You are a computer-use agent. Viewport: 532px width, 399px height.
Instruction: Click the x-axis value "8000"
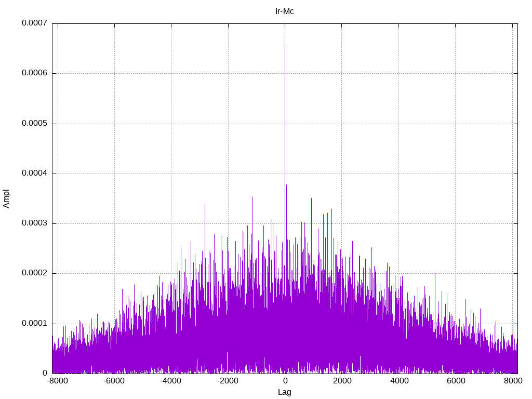[513, 381]
